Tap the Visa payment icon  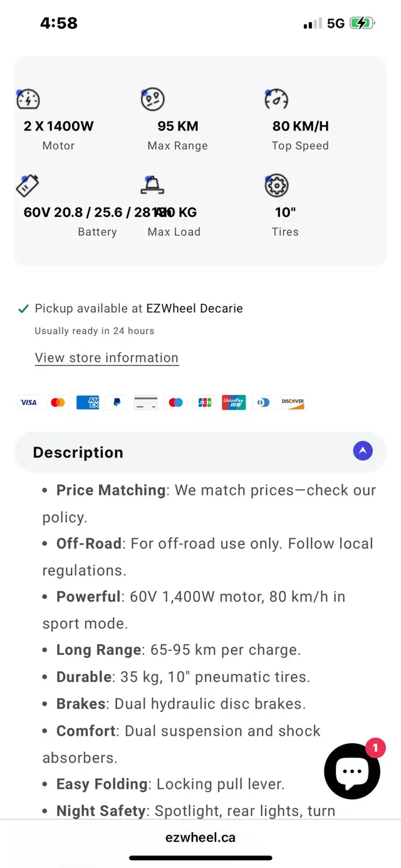28,403
